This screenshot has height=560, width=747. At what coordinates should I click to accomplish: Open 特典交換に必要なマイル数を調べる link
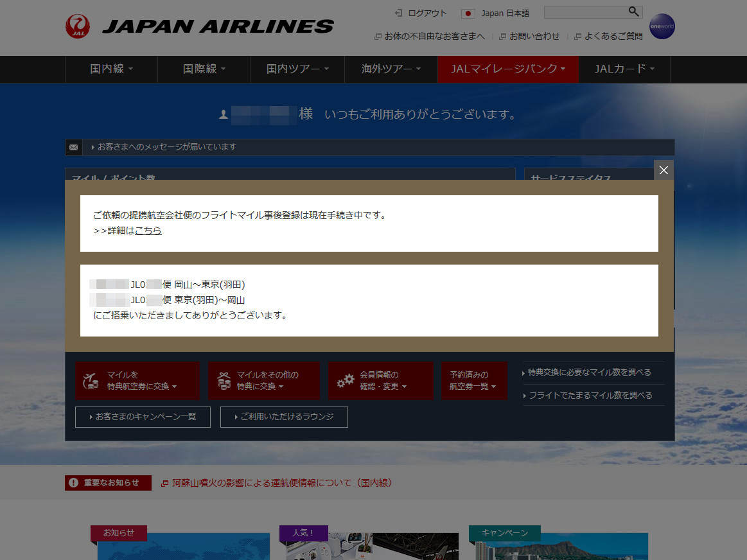tap(589, 372)
